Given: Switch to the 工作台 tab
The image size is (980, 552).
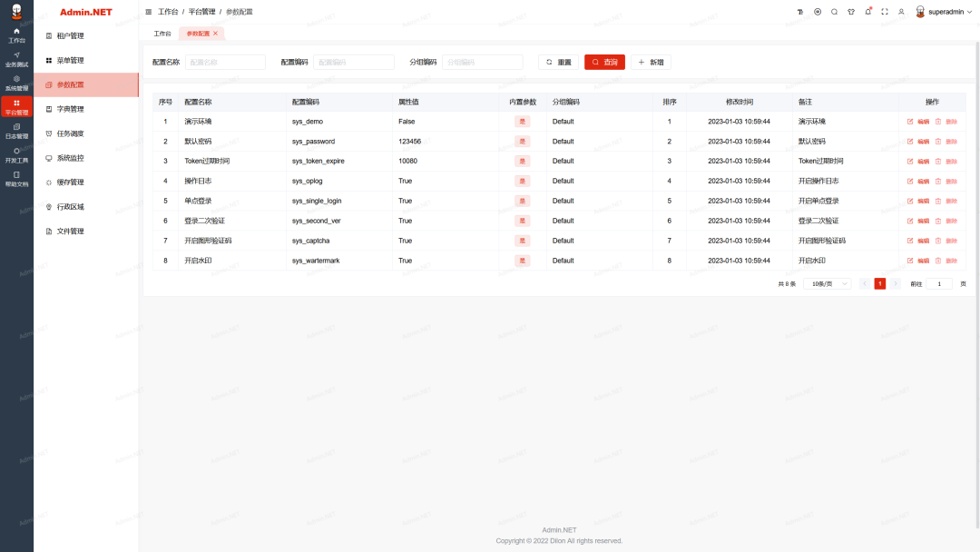Looking at the screenshot, I should click(162, 34).
